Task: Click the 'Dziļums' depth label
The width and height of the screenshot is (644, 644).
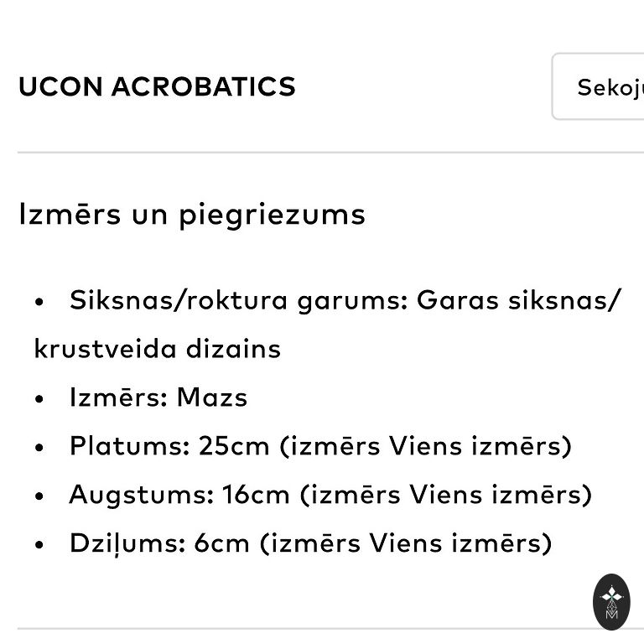Action: tap(127, 543)
